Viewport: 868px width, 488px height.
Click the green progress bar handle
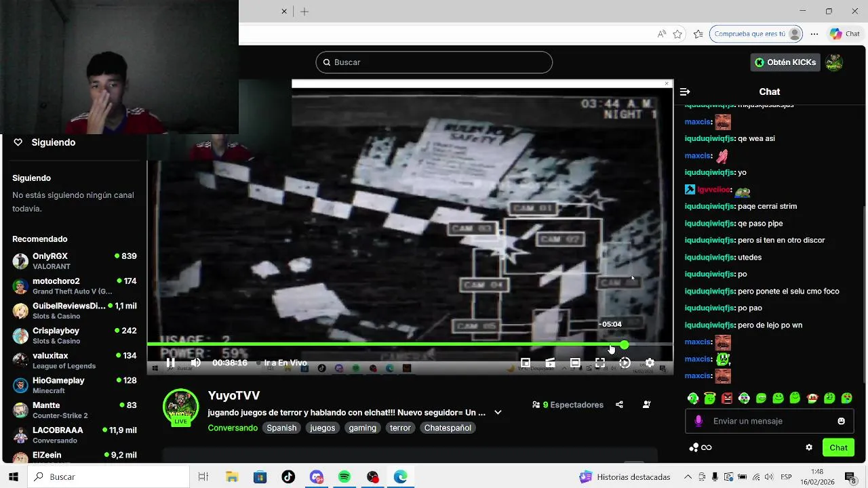click(x=624, y=345)
